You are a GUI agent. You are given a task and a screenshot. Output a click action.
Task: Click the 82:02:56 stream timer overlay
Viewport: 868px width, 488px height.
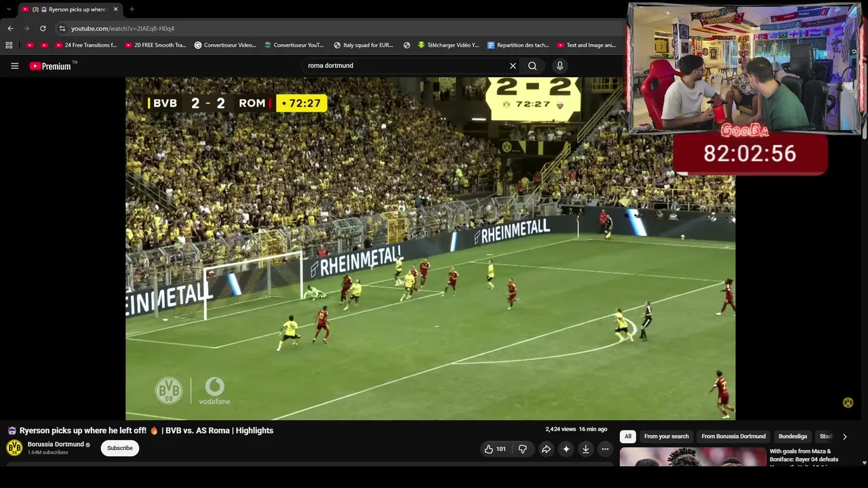click(750, 153)
